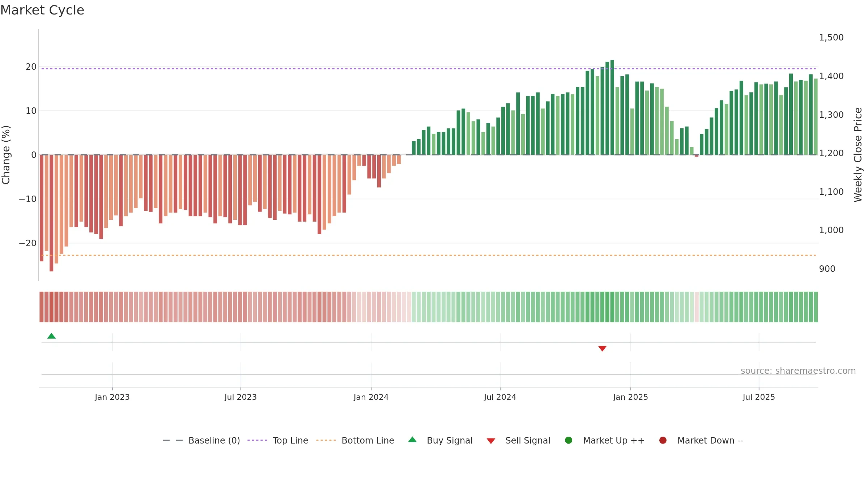Click the 1,500 price tick label
The height and width of the screenshot is (488, 868).
pos(831,38)
